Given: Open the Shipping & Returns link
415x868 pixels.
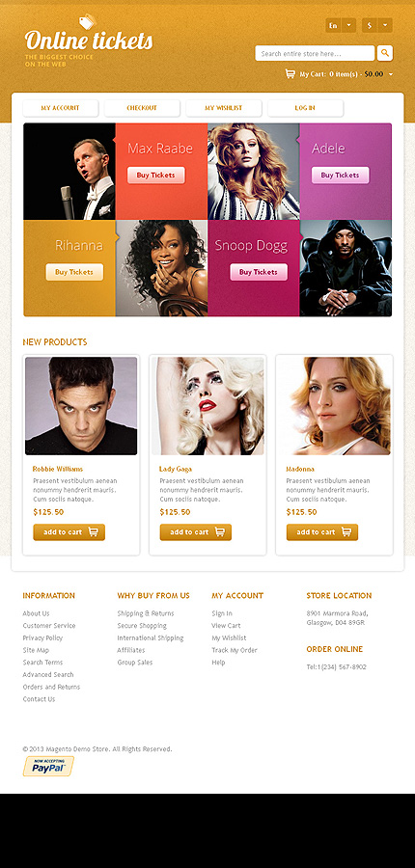Looking at the screenshot, I should pyautogui.click(x=146, y=613).
